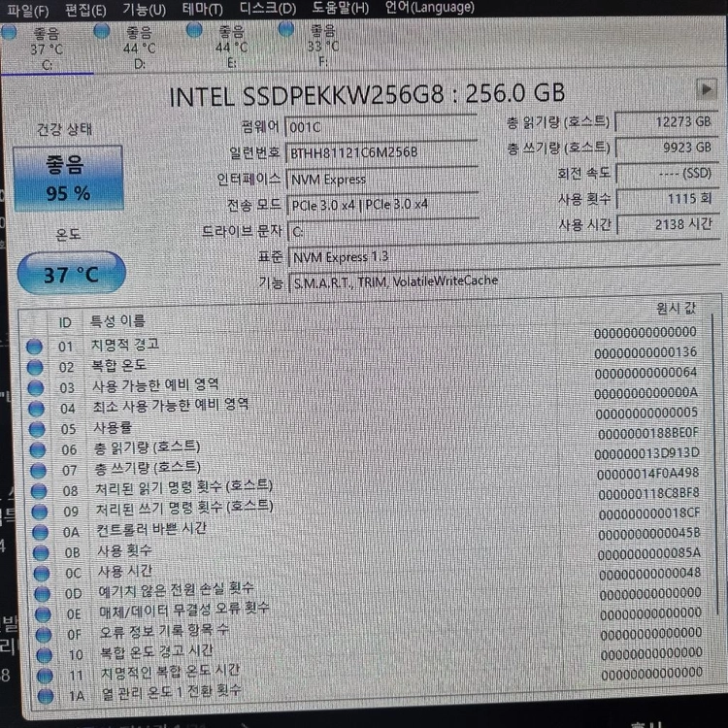728x728 pixels.
Task: Click the raw value 0000000000085A
Action: tap(649, 554)
